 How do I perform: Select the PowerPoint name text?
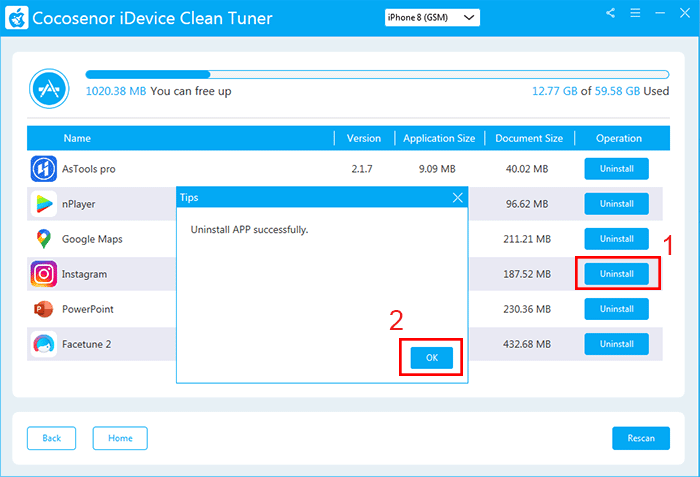click(88, 309)
